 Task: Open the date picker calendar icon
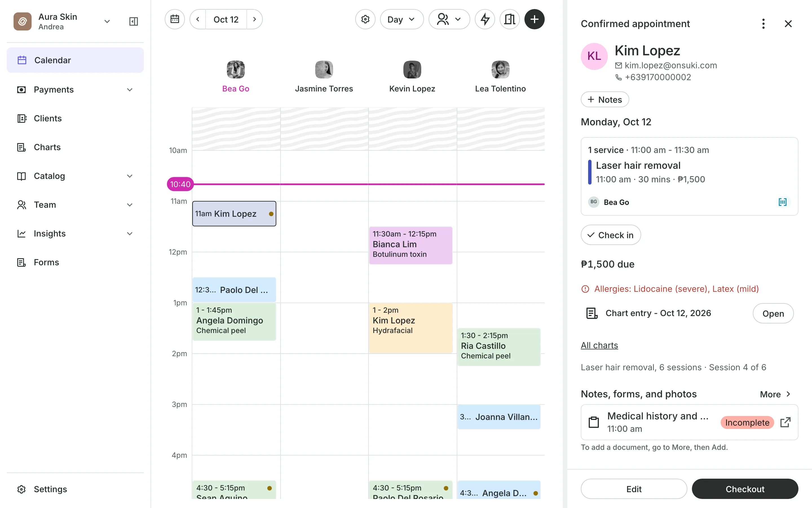tap(175, 19)
